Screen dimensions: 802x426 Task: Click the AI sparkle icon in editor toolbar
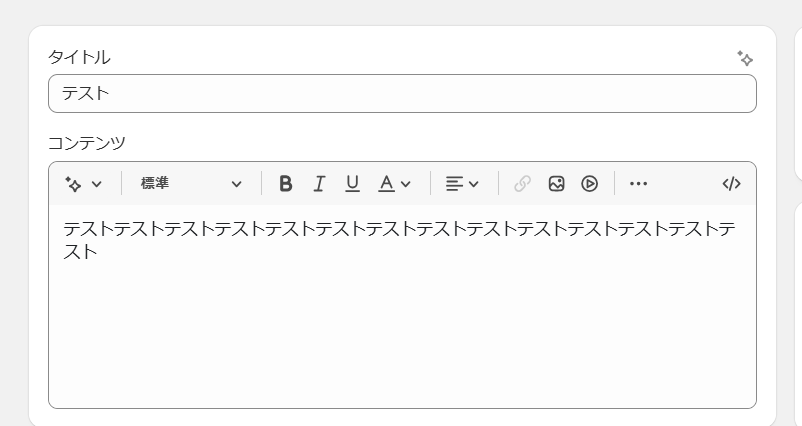coord(74,184)
